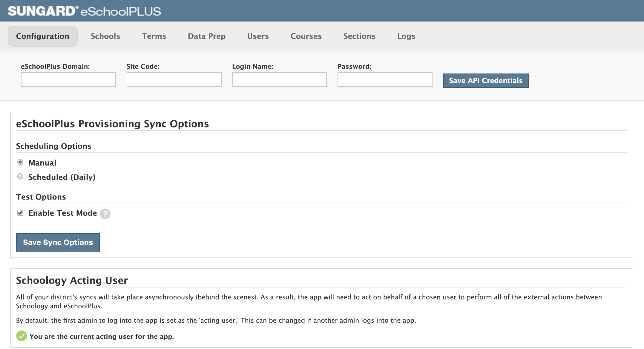The height and width of the screenshot is (349, 644).
Task: Open the Data Prep tab
Action: 206,36
